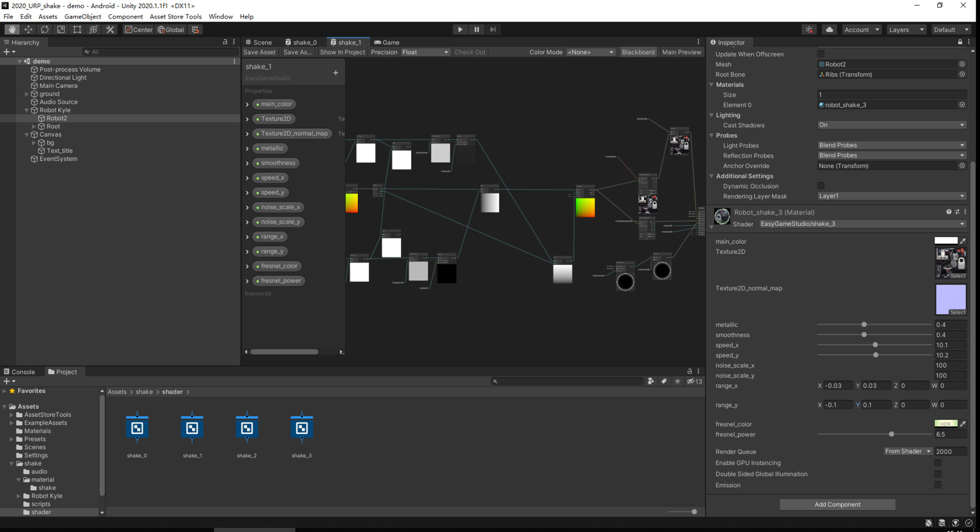Toggle Update When Offscreen checkbox
This screenshot has height=532, width=980.
820,54
